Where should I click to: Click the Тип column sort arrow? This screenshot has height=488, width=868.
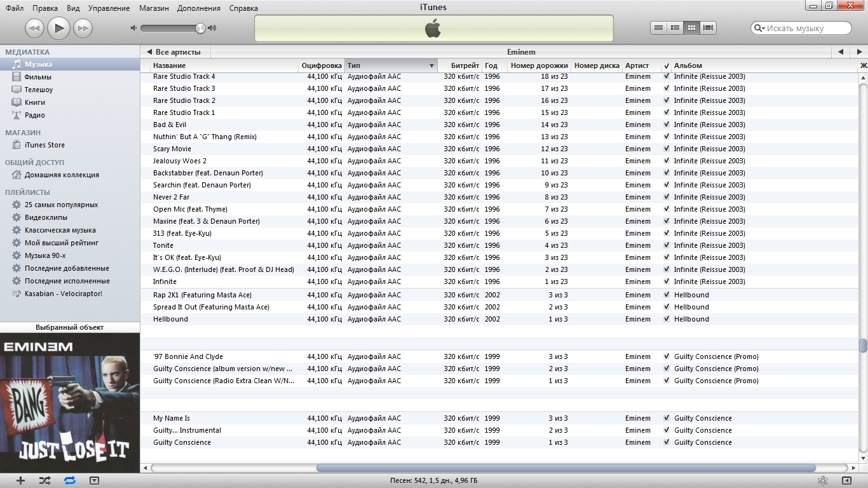(x=431, y=66)
